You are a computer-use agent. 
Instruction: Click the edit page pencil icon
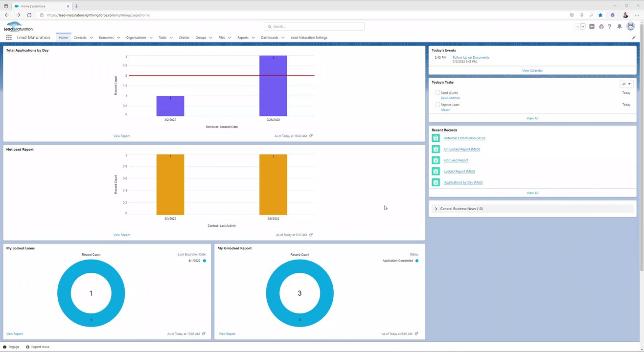pyautogui.click(x=634, y=38)
